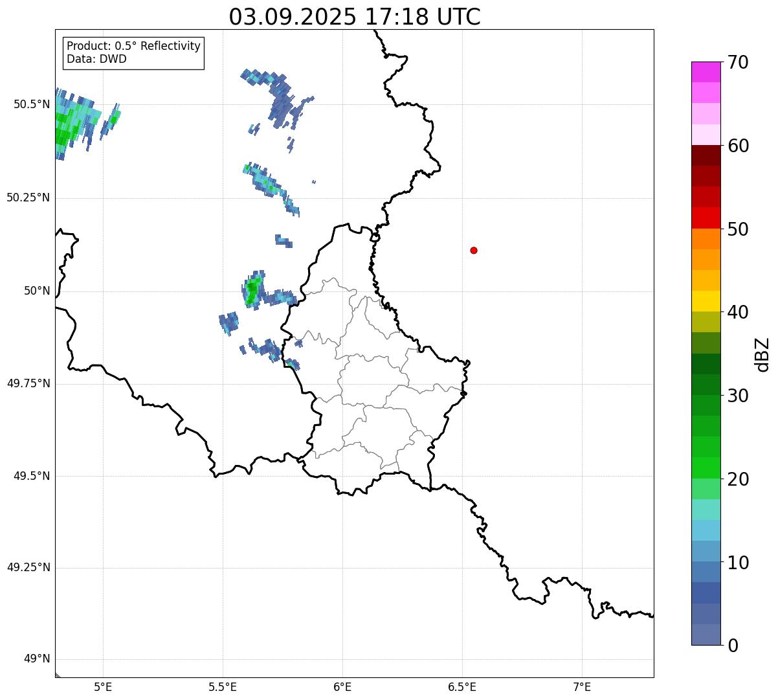Click the dark maroon colorbar segment below 60
Image resolution: width=778 pixels, height=700 pixels.
pos(706,155)
